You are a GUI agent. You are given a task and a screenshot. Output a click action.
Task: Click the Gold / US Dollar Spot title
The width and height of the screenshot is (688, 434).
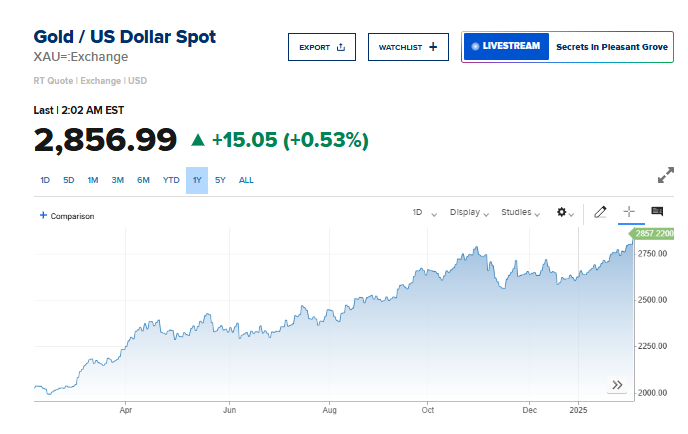[x=125, y=37]
